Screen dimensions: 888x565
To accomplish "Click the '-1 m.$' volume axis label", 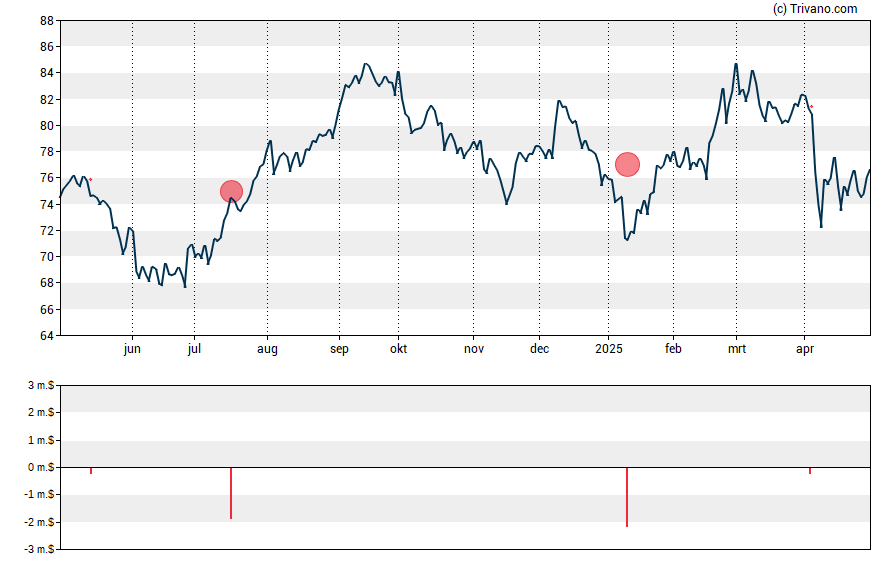I will (39, 494).
